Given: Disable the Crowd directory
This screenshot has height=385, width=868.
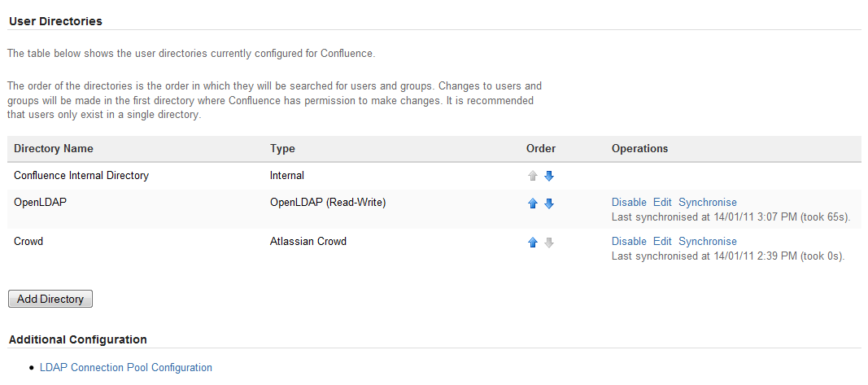Looking at the screenshot, I should pyautogui.click(x=629, y=242).
